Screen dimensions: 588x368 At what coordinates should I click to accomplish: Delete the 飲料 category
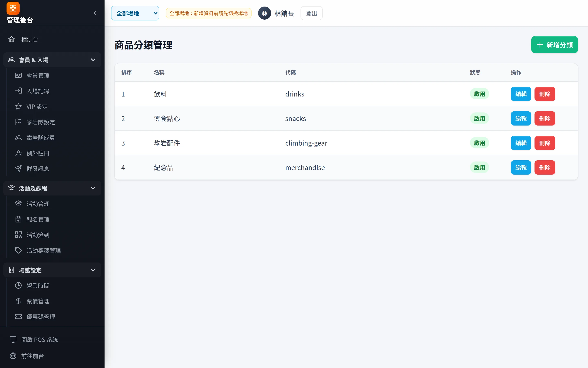tap(545, 94)
